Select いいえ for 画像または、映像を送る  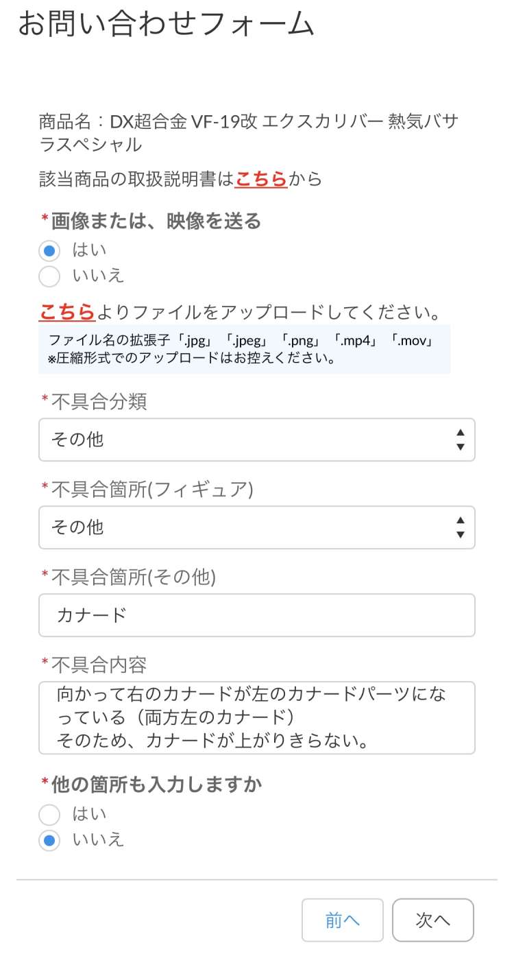[49, 276]
